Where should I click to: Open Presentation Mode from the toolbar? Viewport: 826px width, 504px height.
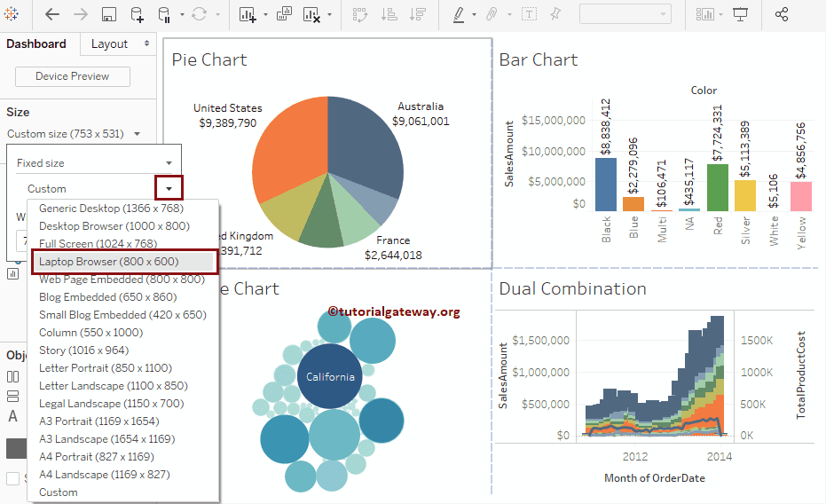click(x=741, y=14)
